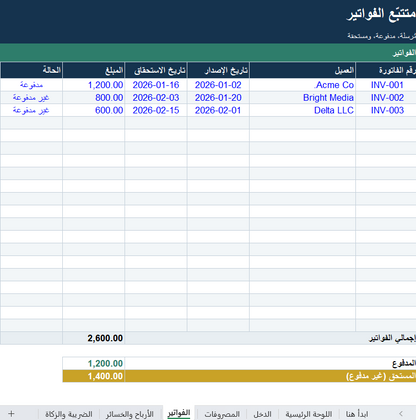Screen dimensions: 416x420
Task: Click the الفواتير green section banner
Action: click(x=208, y=53)
